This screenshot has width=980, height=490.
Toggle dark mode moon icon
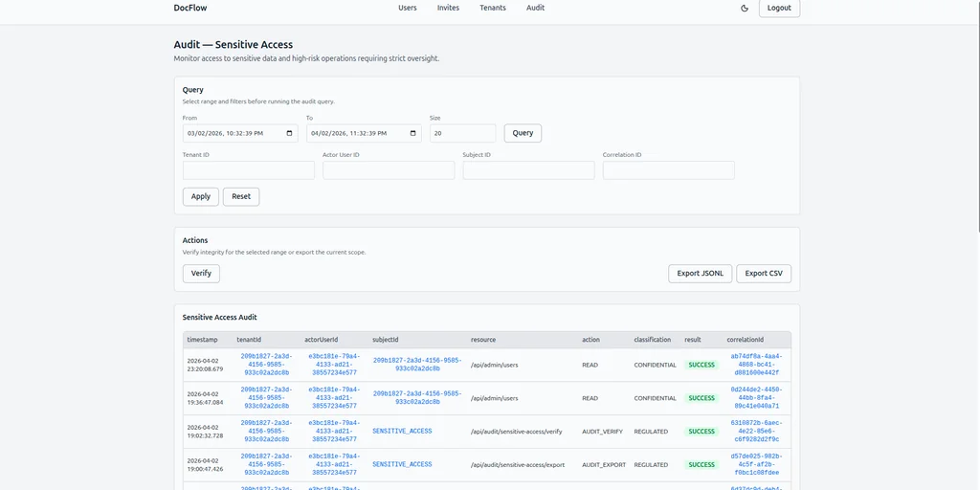click(x=745, y=8)
